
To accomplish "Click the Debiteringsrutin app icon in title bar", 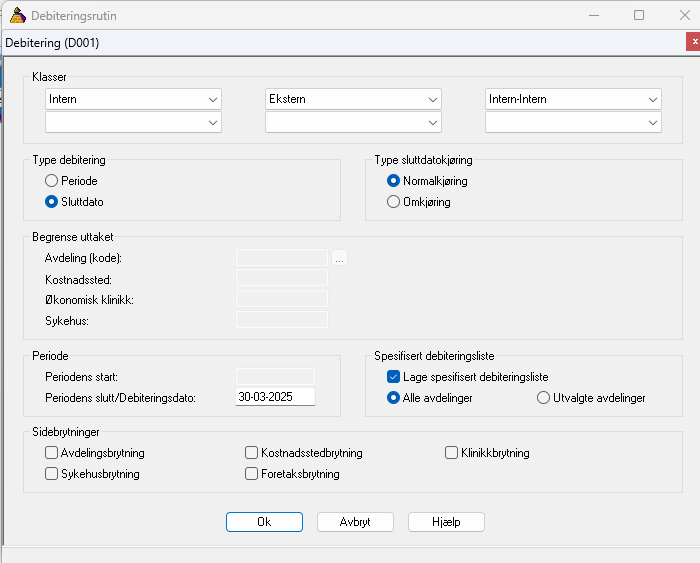I will pos(17,16).
